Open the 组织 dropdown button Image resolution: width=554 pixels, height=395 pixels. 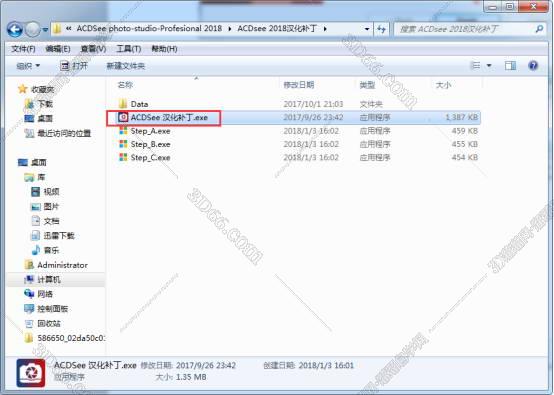[x=28, y=66]
